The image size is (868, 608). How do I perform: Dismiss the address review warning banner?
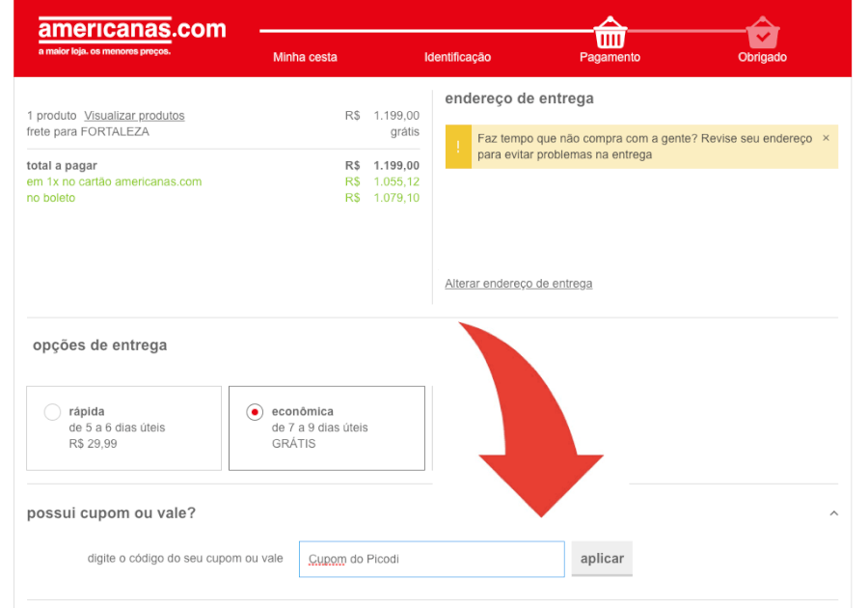pos(826,138)
